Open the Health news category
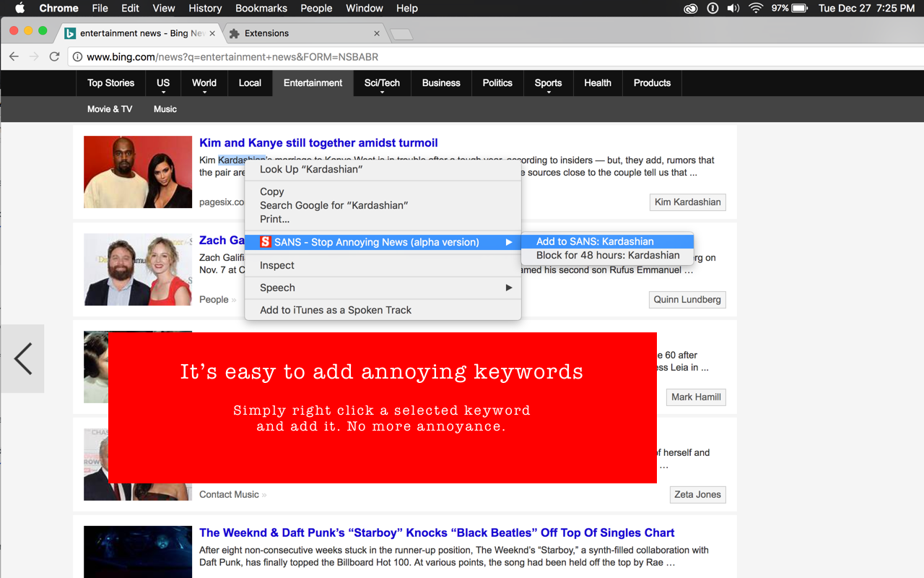The height and width of the screenshot is (578, 924). [x=598, y=83]
